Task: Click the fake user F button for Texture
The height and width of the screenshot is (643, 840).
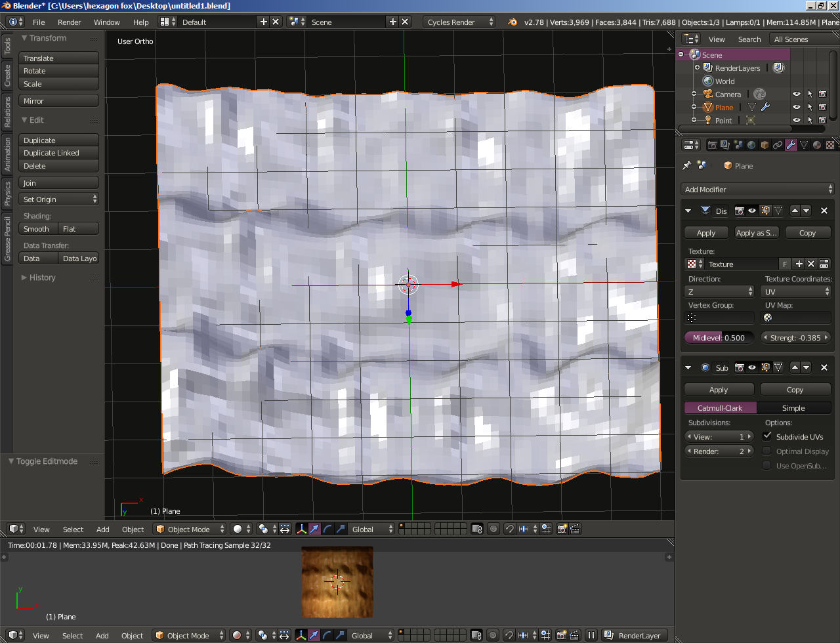Action: [785, 264]
